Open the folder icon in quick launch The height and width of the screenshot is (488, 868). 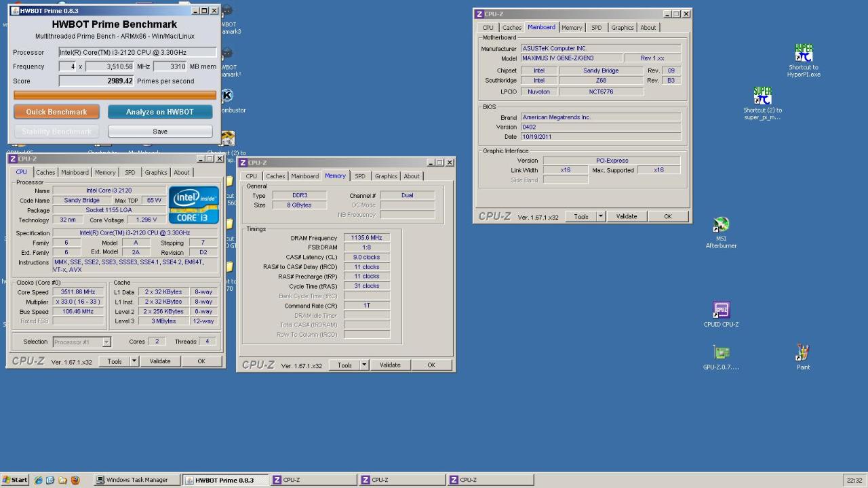[62, 480]
